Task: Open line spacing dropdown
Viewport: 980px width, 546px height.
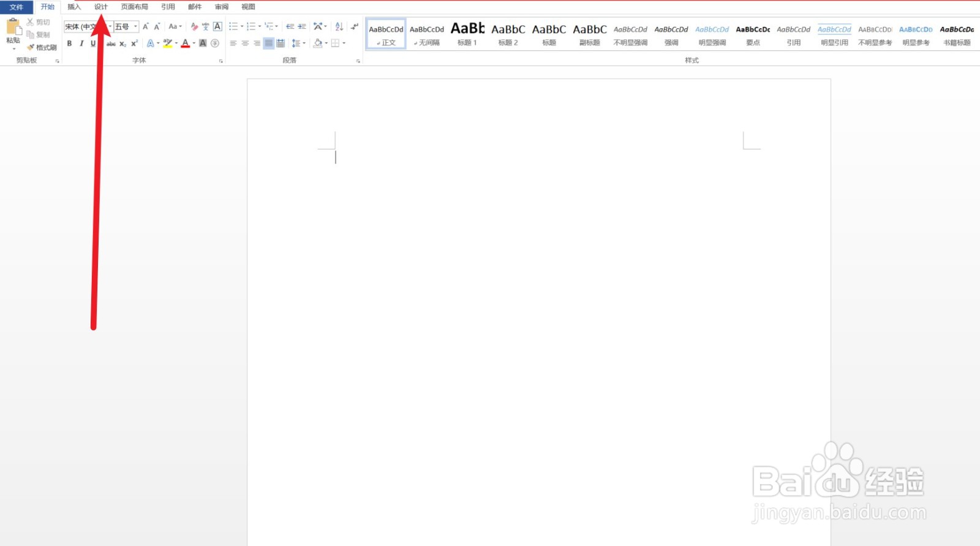Action: pyautogui.click(x=298, y=43)
